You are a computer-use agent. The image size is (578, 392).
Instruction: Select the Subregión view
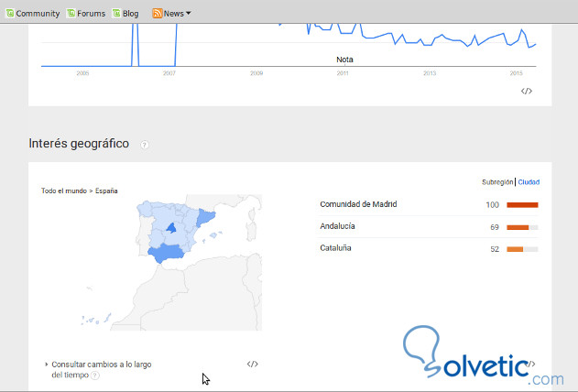(x=497, y=182)
